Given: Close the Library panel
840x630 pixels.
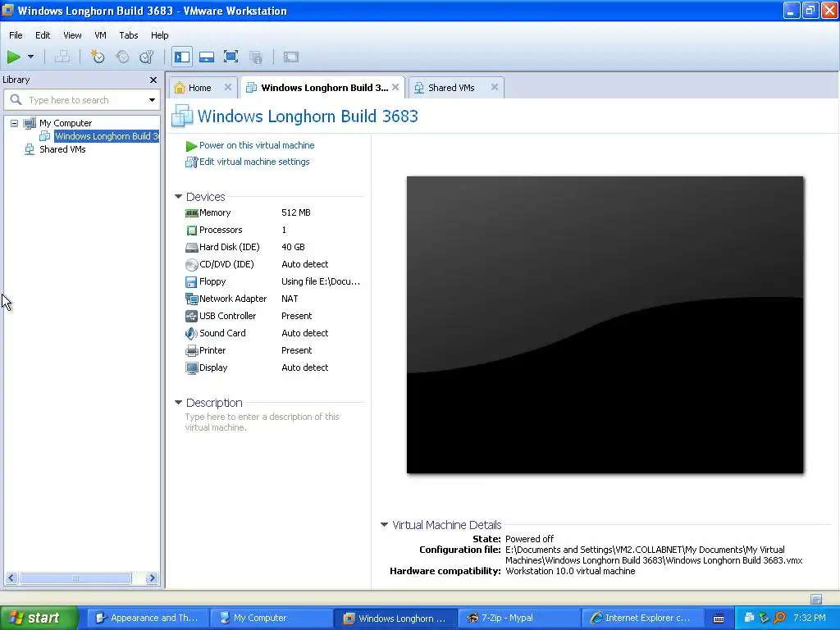Looking at the screenshot, I should pos(153,80).
